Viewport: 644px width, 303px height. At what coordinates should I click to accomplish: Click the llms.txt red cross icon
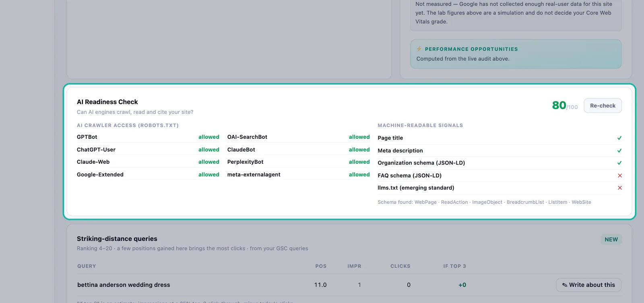(x=620, y=188)
